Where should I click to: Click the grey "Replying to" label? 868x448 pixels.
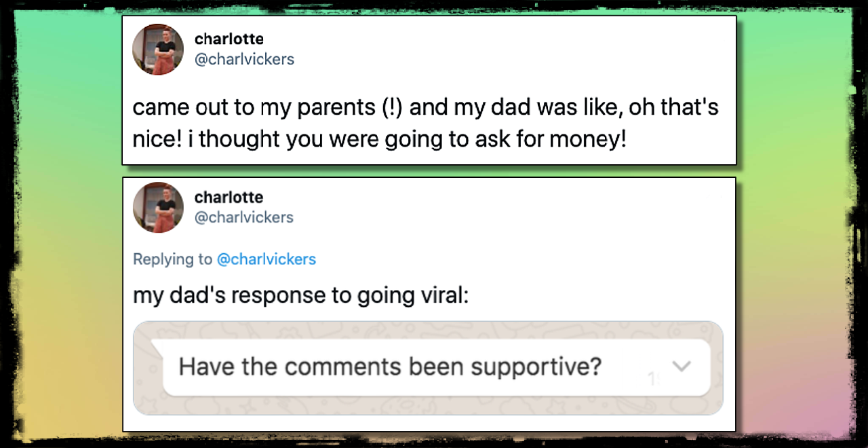click(172, 259)
